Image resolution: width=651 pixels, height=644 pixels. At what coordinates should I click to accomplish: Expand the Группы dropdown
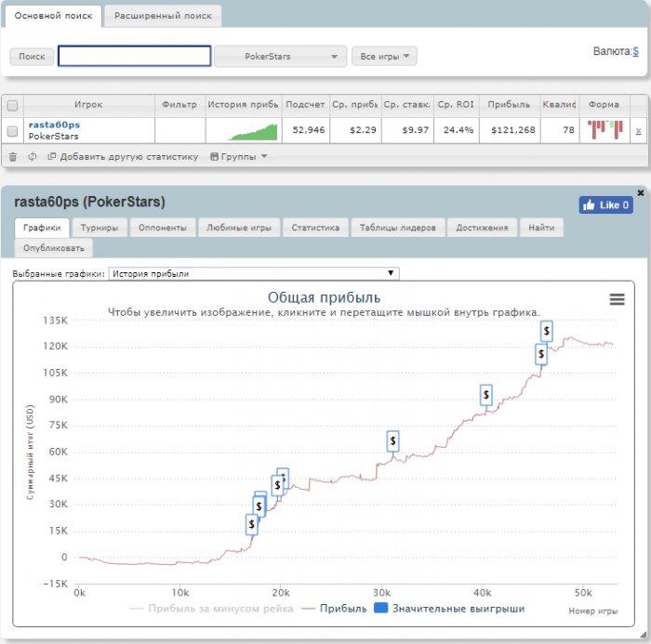tap(239, 157)
